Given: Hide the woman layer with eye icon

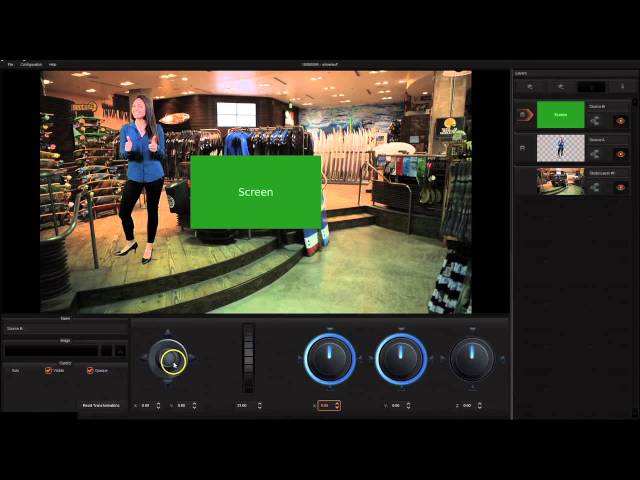Looking at the screenshot, I should (620, 154).
